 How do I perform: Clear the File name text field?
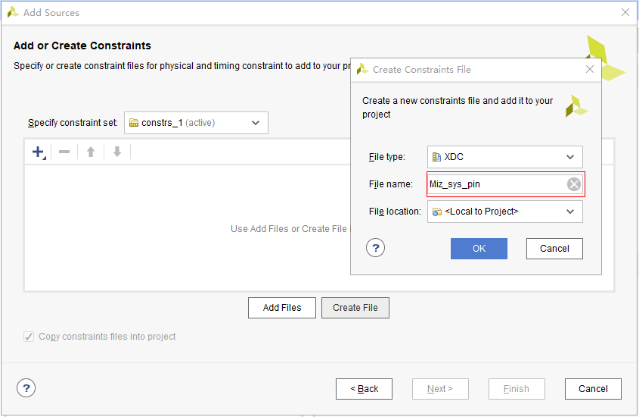[x=574, y=184]
